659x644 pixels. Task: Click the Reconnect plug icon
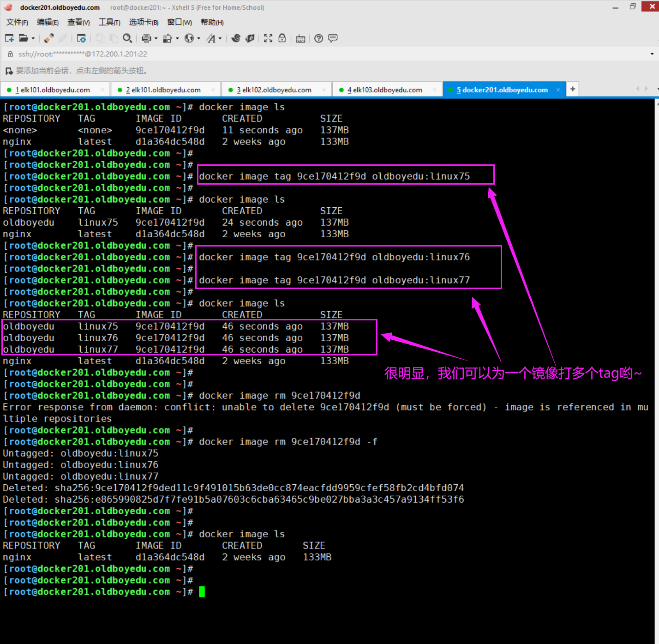pyautogui.click(x=49, y=38)
